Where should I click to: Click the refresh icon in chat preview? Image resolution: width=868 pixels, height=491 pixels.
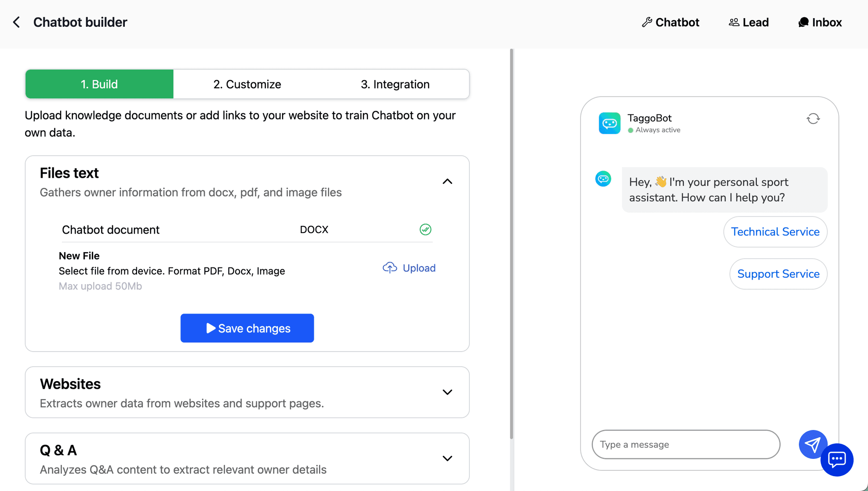click(x=813, y=118)
